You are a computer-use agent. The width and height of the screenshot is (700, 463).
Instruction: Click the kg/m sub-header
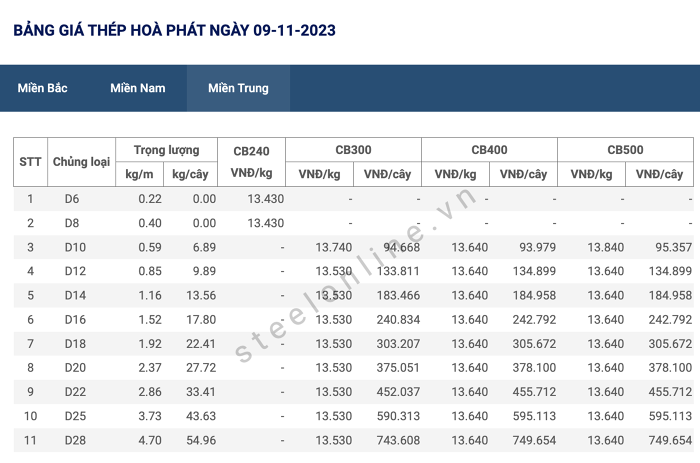(x=139, y=174)
